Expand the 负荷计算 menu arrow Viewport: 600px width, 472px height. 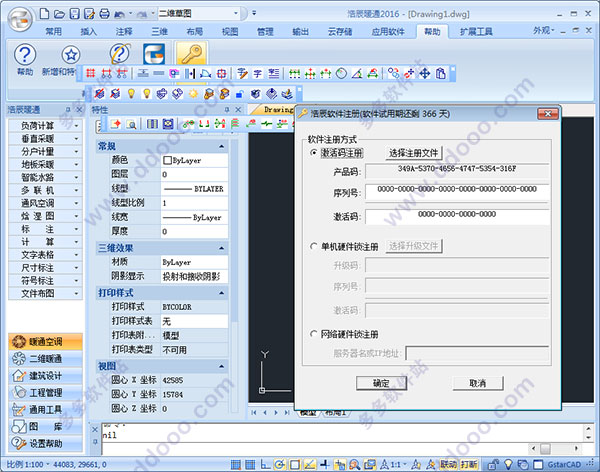(77, 126)
